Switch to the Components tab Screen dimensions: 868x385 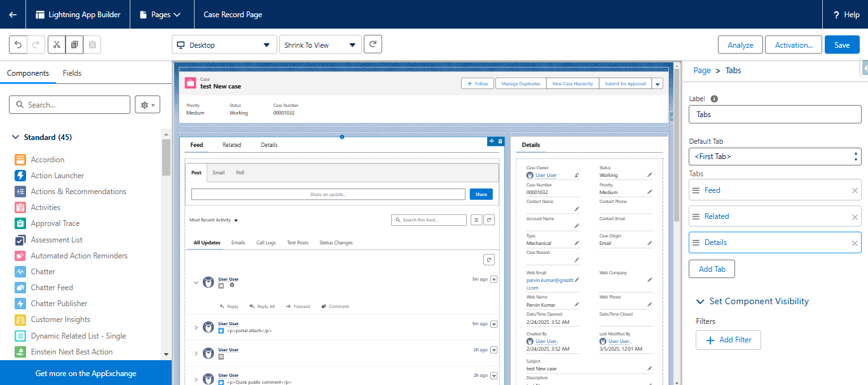tap(28, 73)
